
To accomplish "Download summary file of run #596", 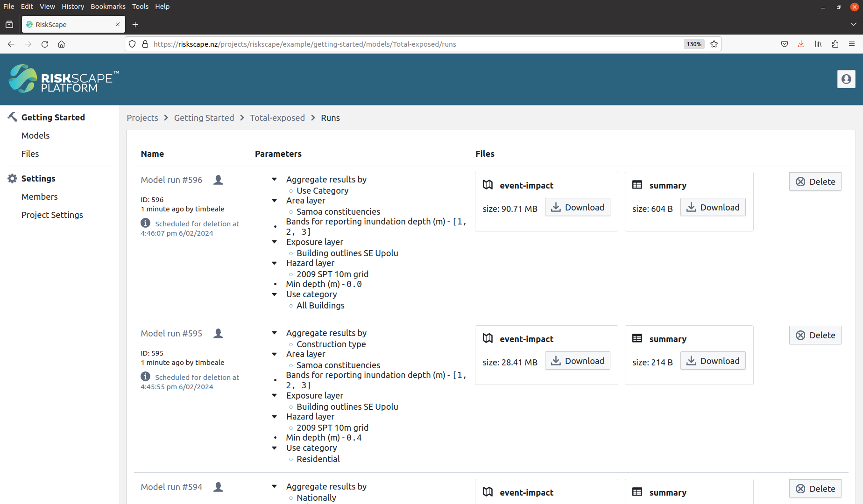I will coord(713,207).
